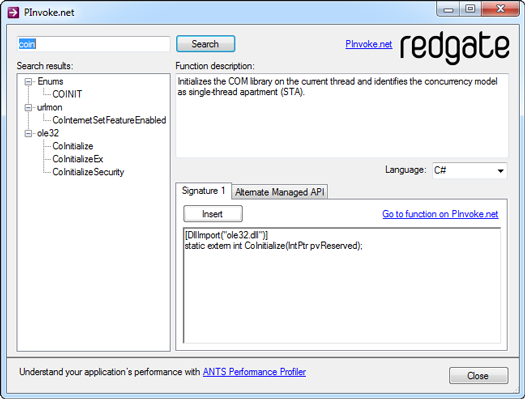Switch to the Signature 1 tab

pos(203,191)
